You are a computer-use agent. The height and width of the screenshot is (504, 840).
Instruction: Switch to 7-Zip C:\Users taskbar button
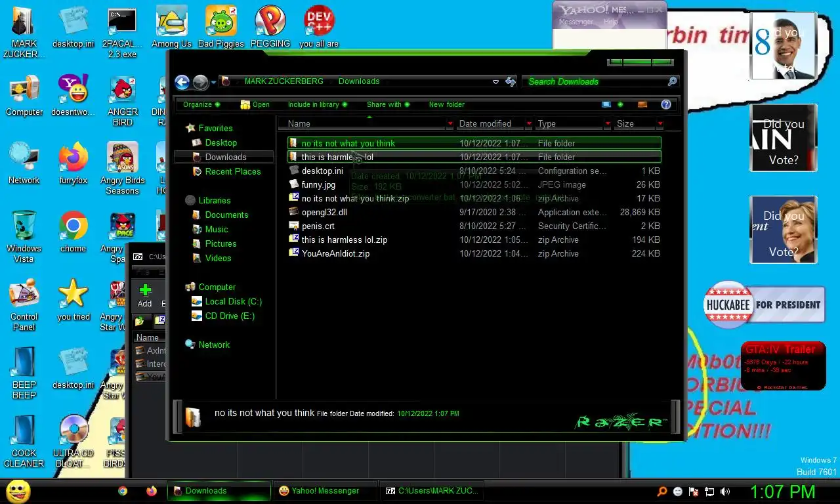click(433, 491)
